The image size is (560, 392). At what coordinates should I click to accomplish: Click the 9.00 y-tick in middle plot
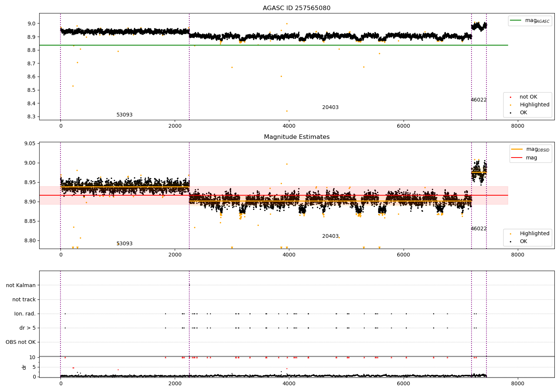point(30,163)
